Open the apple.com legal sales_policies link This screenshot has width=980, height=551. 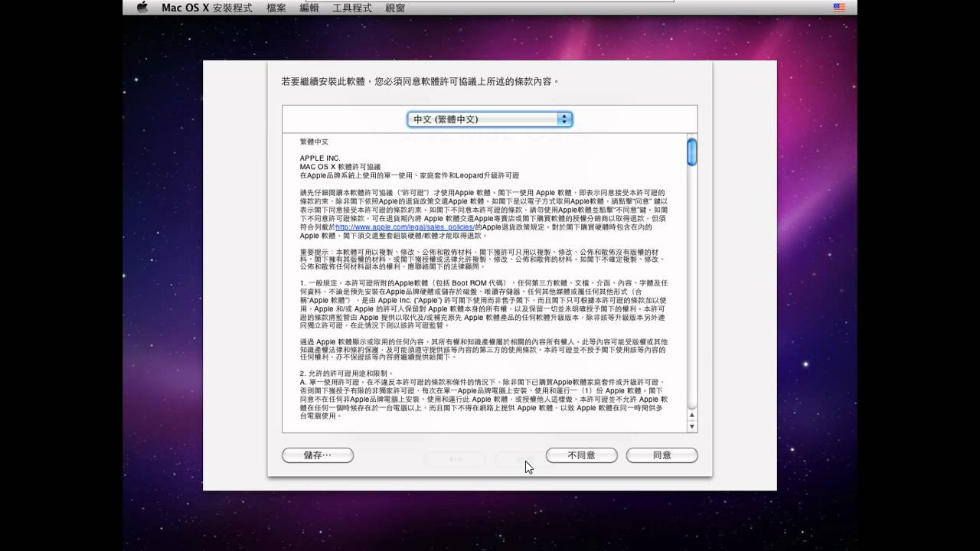coord(405,228)
